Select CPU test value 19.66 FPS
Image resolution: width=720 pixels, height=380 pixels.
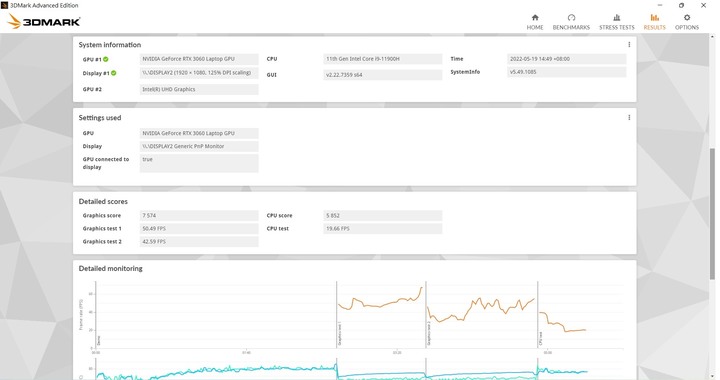[382, 229]
